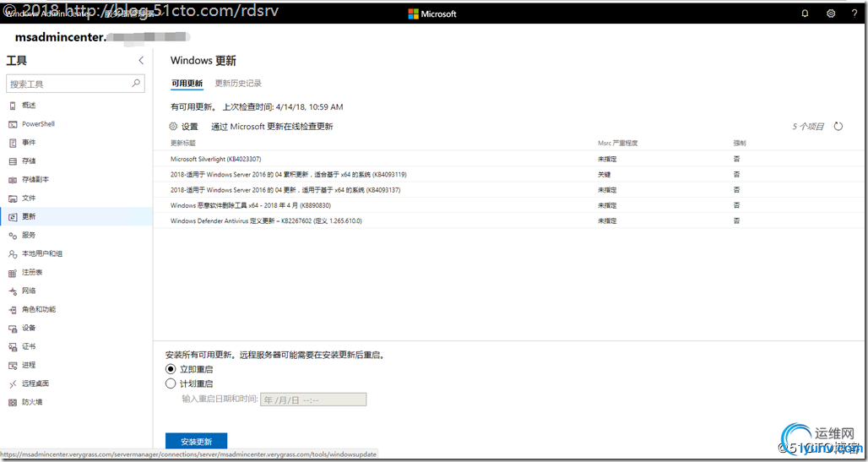Sort by Msrc 严重程度 column header

618,143
